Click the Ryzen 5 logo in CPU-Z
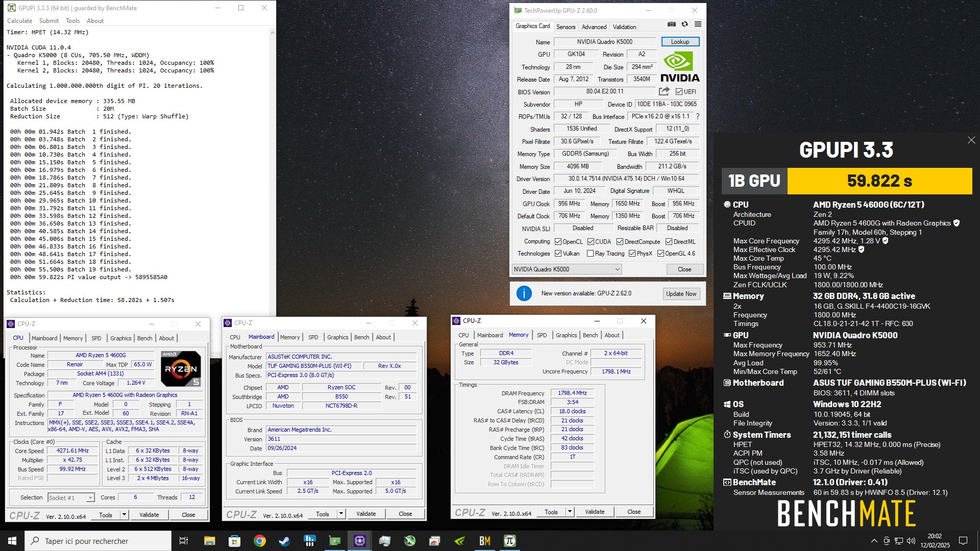 (x=181, y=368)
